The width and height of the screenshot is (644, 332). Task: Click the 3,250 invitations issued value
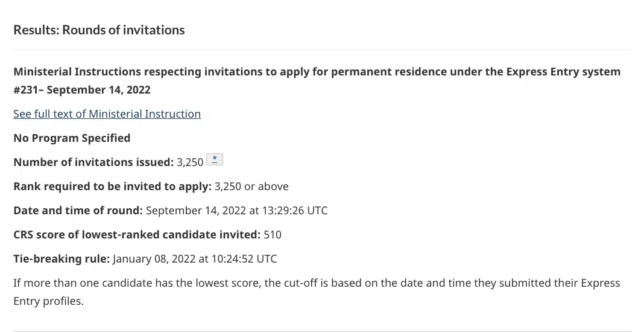click(190, 162)
